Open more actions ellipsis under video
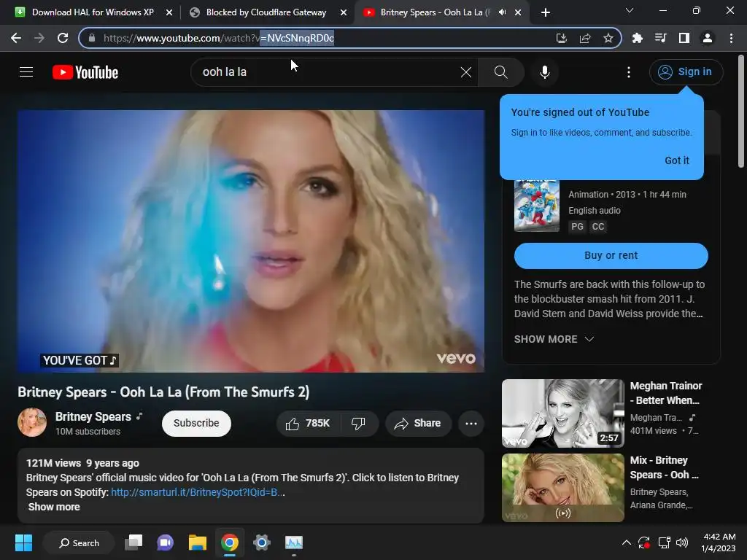This screenshot has width=747, height=560. click(471, 424)
